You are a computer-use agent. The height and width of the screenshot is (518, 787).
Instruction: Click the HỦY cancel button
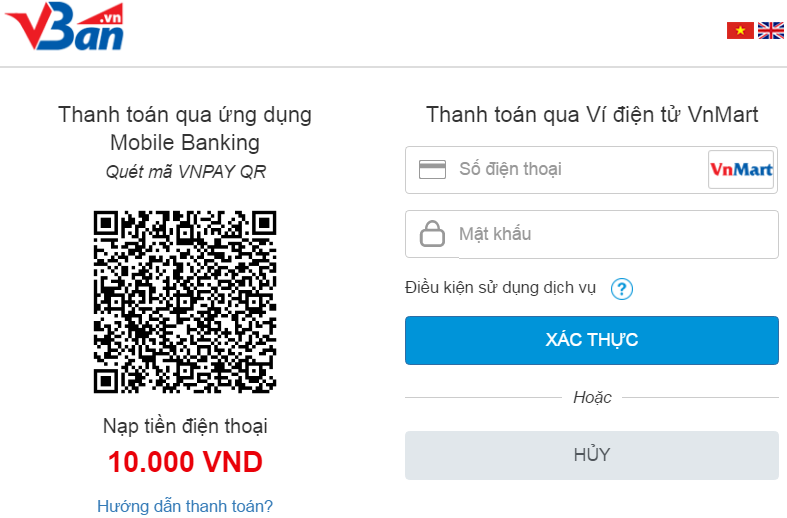pyautogui.click(x=592, y=455)
